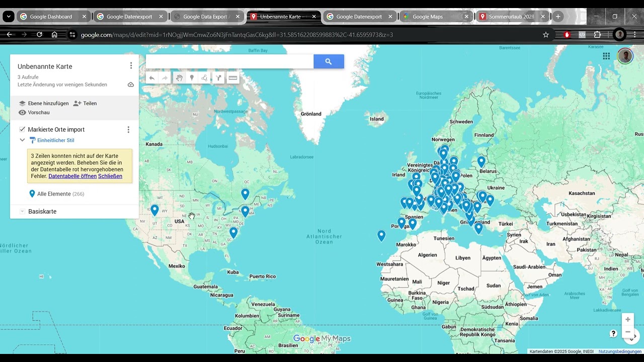Click the Basiskarte label

point(42,212)
